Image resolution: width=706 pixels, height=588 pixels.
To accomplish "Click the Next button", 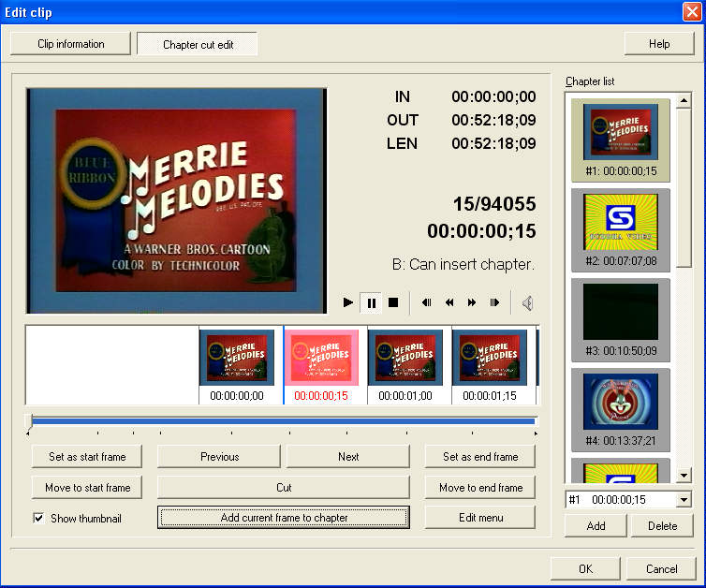I will tap(348, 457).
